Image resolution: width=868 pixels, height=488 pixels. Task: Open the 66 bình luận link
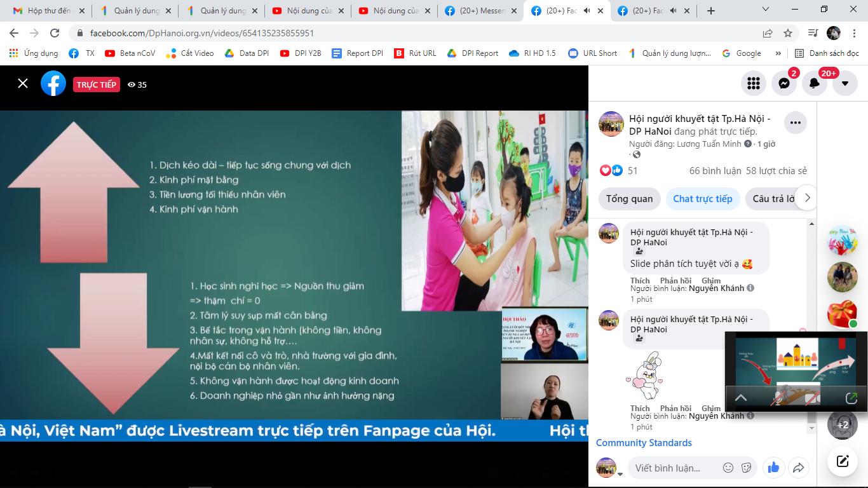[x=715, y=171]
